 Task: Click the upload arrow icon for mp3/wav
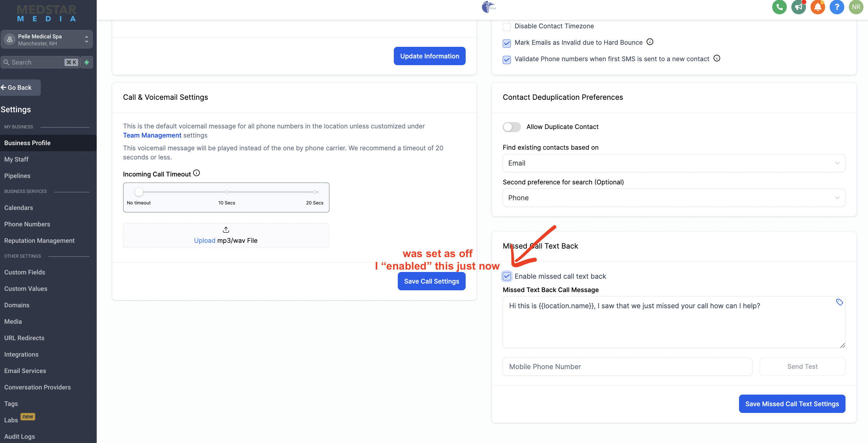pos(226,230)
